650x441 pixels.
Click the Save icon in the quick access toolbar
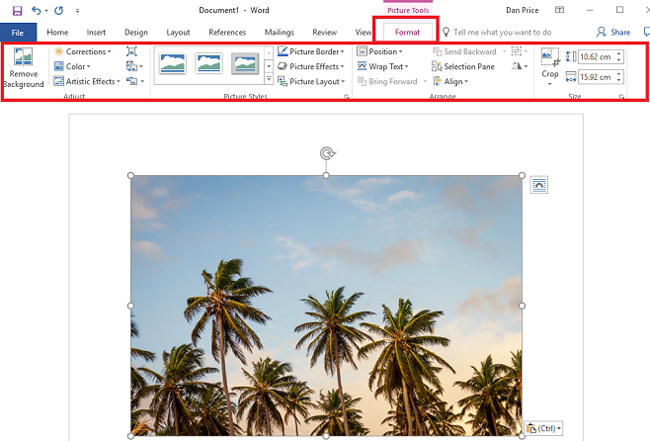(16, 10)
